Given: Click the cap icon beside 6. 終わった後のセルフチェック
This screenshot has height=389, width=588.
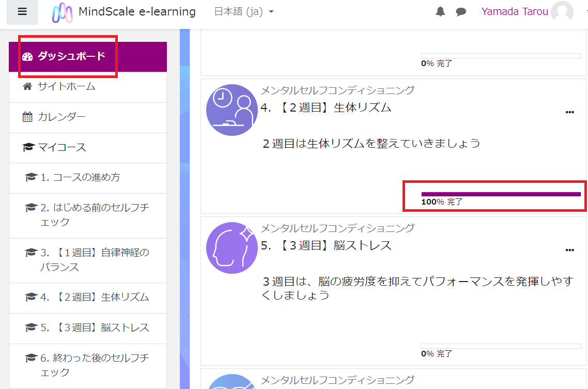Looking at the screenshot, I should [x=31, y=358].
